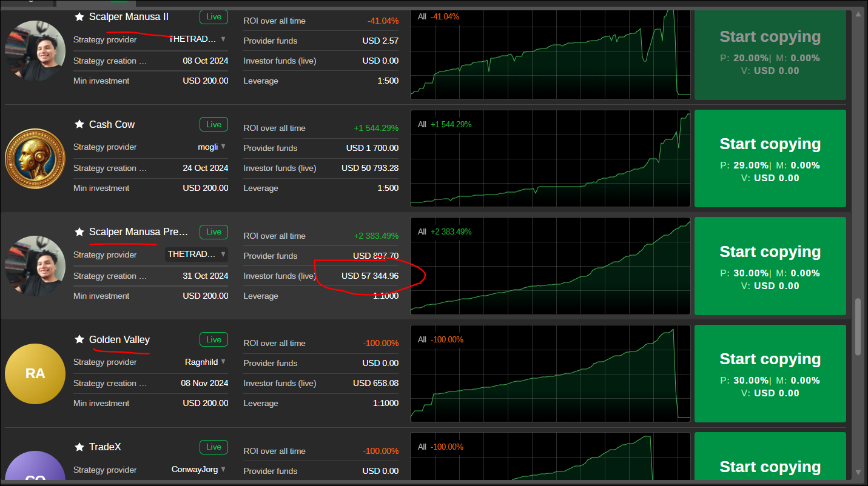Select creation date 08 Nov 2024

tap(206, 383)
